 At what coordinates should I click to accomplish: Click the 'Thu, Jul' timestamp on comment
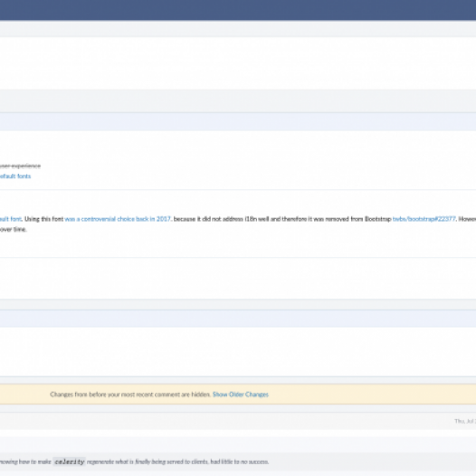465,421
